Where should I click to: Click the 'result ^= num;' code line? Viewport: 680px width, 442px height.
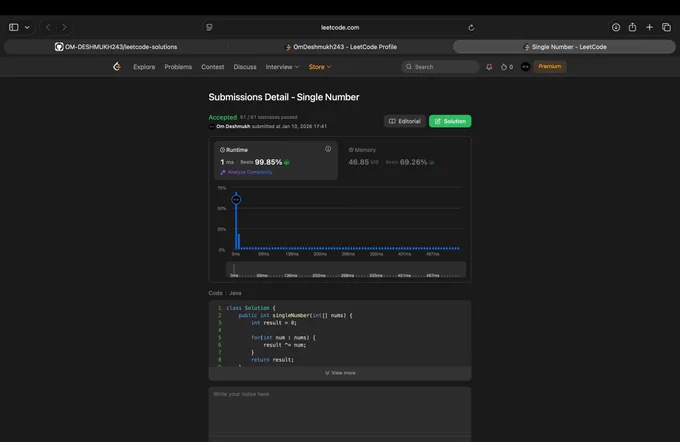coord(284,345)
